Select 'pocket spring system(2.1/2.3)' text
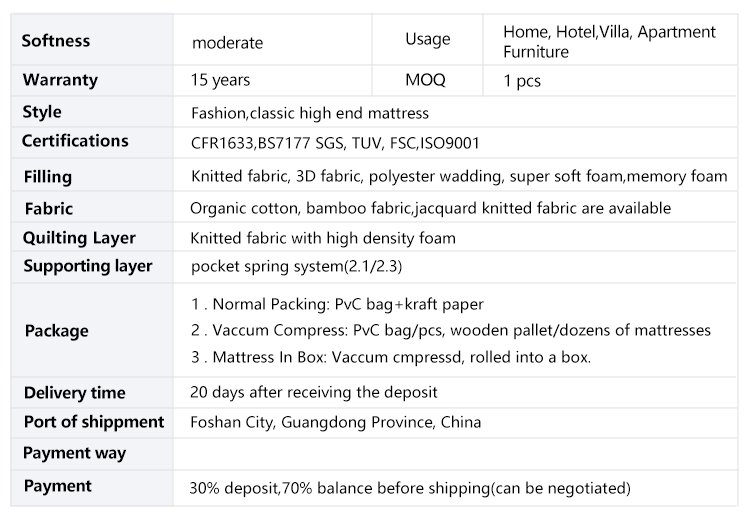The image size is (750, 526). (x=296, y=266)
